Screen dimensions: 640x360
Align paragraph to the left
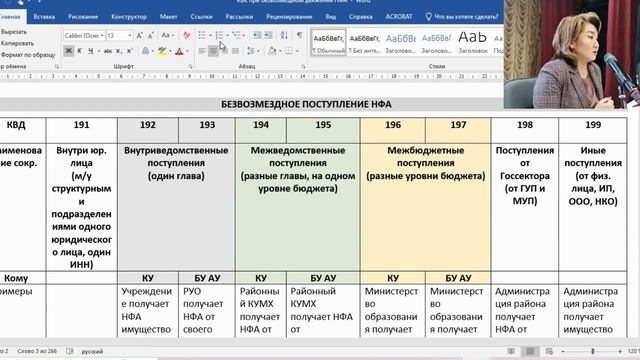[x=202, y=51]
